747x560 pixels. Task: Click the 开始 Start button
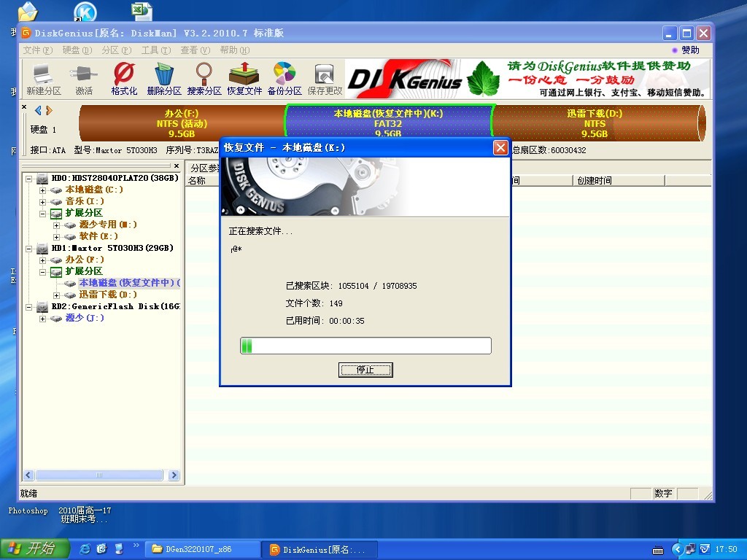(x=34, y=549)
